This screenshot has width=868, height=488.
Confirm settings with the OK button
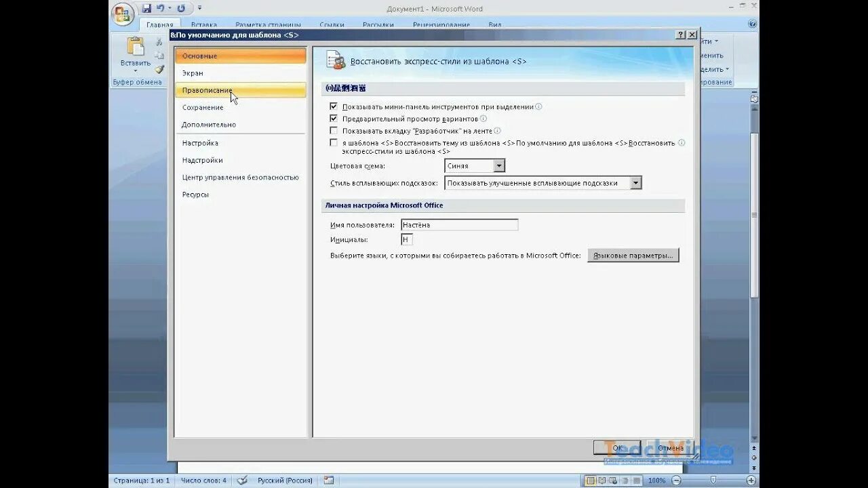point(617,447)
